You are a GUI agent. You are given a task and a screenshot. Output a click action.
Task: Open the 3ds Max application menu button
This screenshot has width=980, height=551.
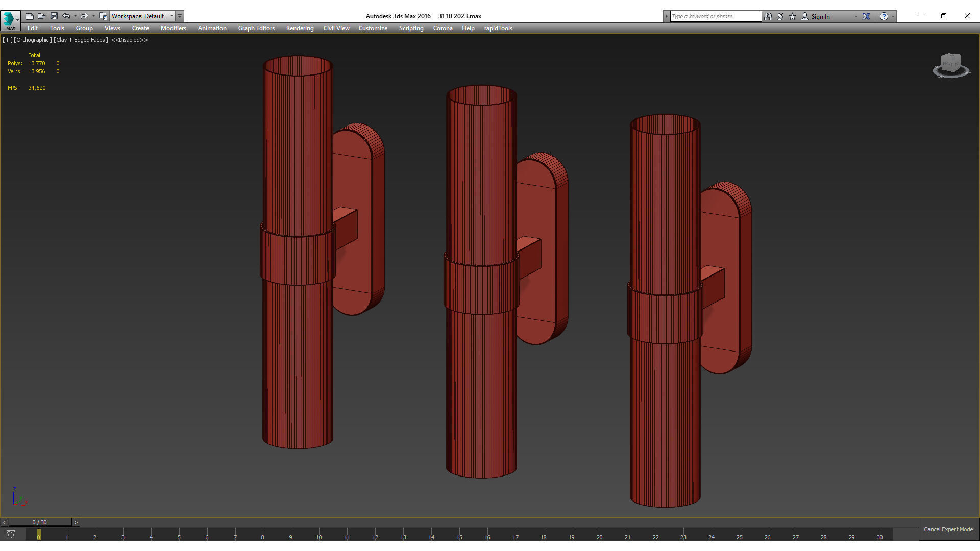coord(10,20)
